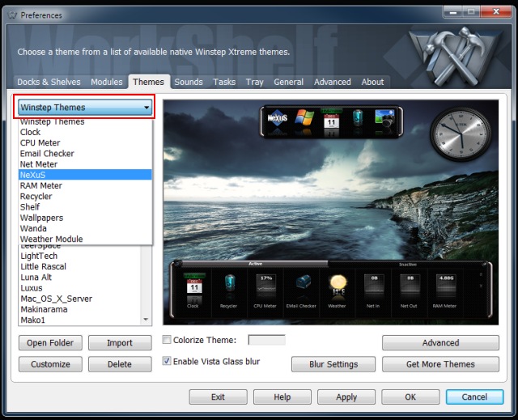The image size is (518, 420).
Task: Open the Sounds tab
Action: click(x=189, y=82)
